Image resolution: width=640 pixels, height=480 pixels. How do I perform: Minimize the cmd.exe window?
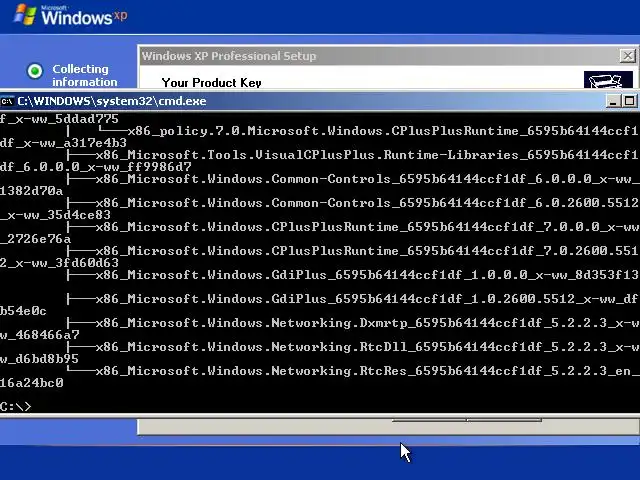pos(612,101)
